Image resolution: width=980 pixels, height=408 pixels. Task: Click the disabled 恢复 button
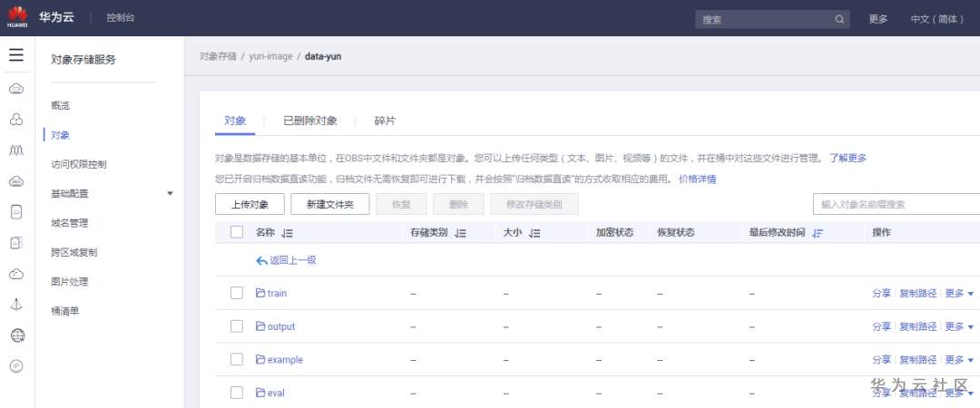click(x=401, y=204)
